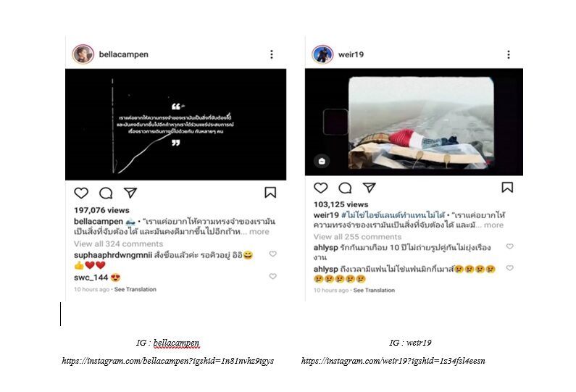Share the weir19 post via paper plane
The width and height of the screenshot is (576, 392).
370,188
